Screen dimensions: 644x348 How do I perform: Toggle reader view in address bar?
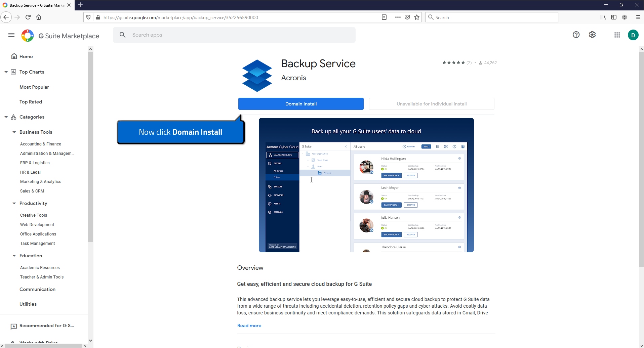pyautogui.click(x=384, y=17)
